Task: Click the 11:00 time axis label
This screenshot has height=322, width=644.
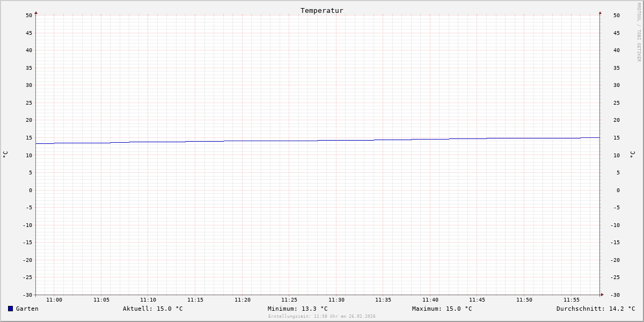Action: click(54, 299)
